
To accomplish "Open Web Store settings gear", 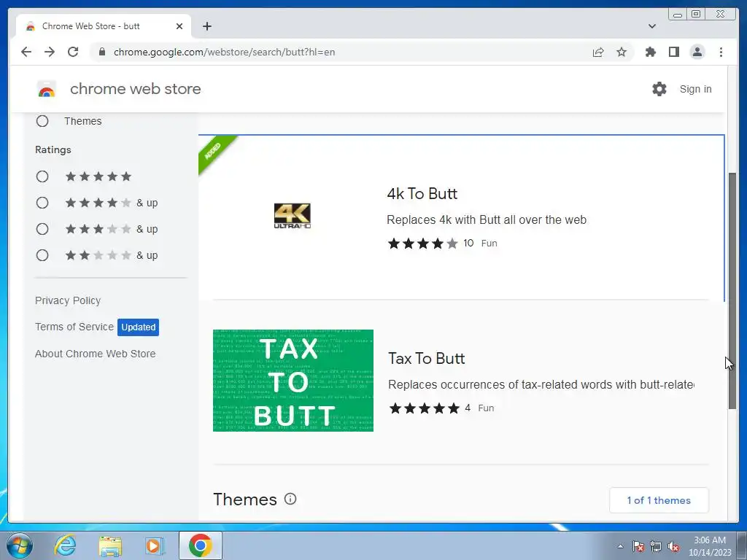I will tap(659, 89).
